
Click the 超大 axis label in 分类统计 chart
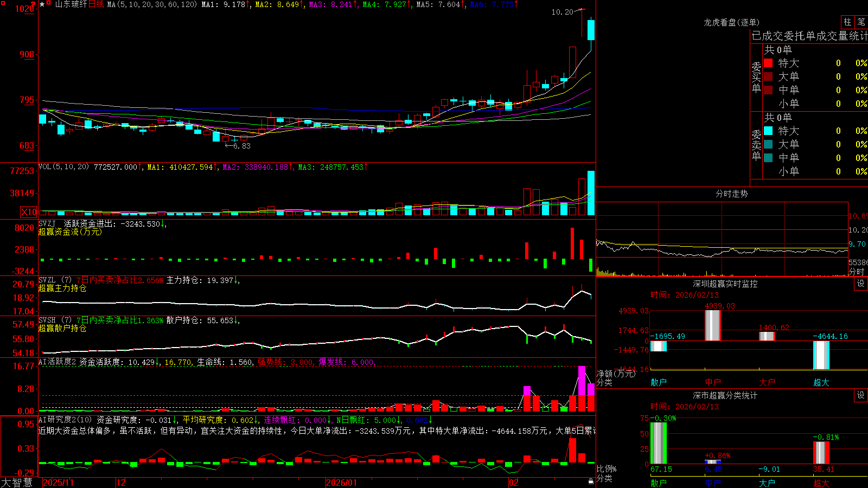click(821, 483)
